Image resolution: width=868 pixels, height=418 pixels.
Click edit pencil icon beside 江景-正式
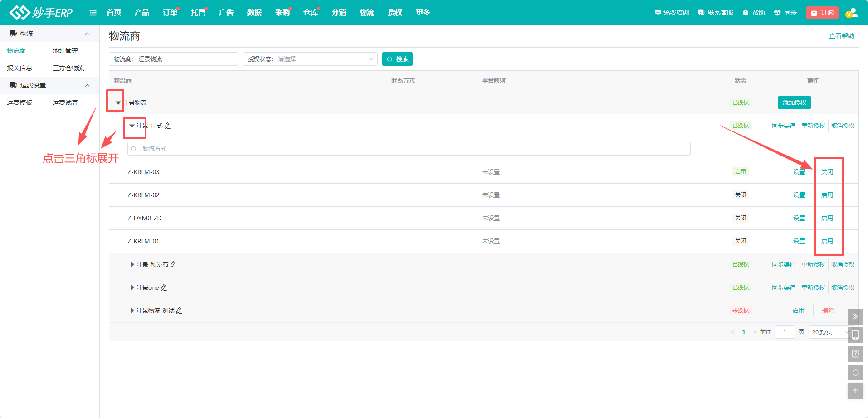pyautogui.click(x=167, y=126)
